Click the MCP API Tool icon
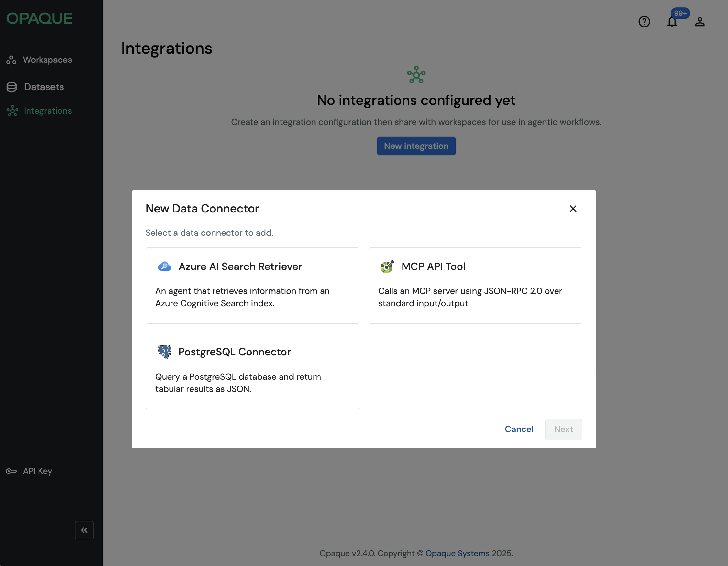Viewport: 728px width, 566px height. click(x=387, y=267)
